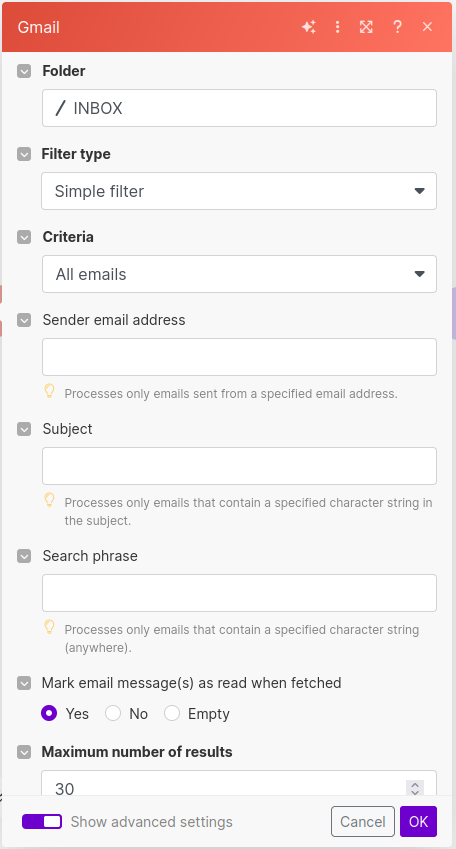Click the Cancel button
This screenshot has width=456, height=849.
[363, 821]
